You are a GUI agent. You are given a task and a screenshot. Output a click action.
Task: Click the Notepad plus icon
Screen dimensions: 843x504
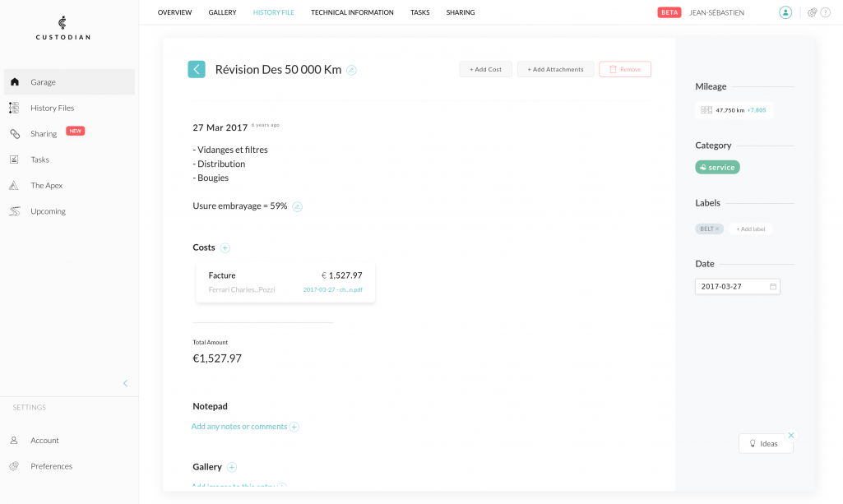coord(294,428)
